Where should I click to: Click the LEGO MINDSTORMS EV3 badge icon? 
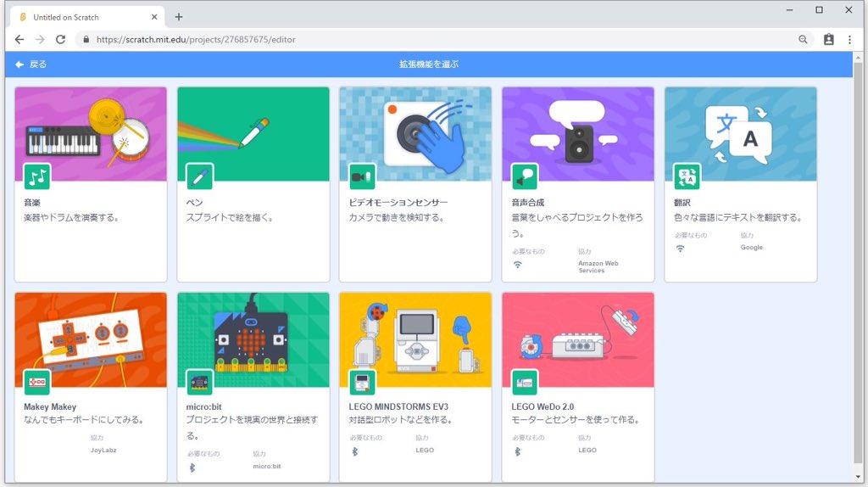[x=362, y=383]
